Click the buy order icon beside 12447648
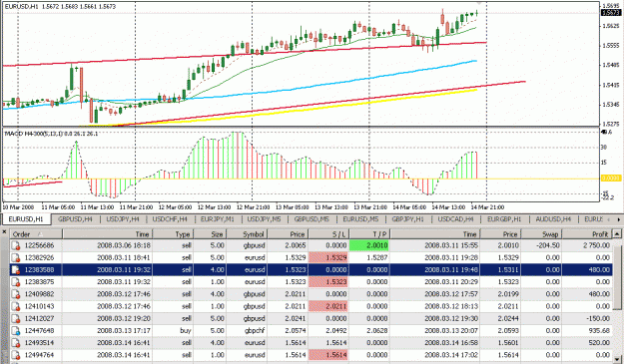The width and height of the screenshot is (624, 364). point(16,331)
